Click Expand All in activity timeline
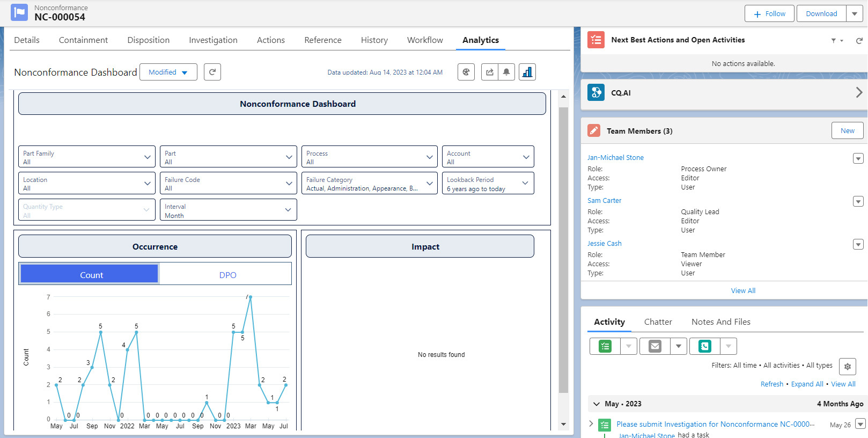This screenshot has height=438, width=868. point(807,384)
